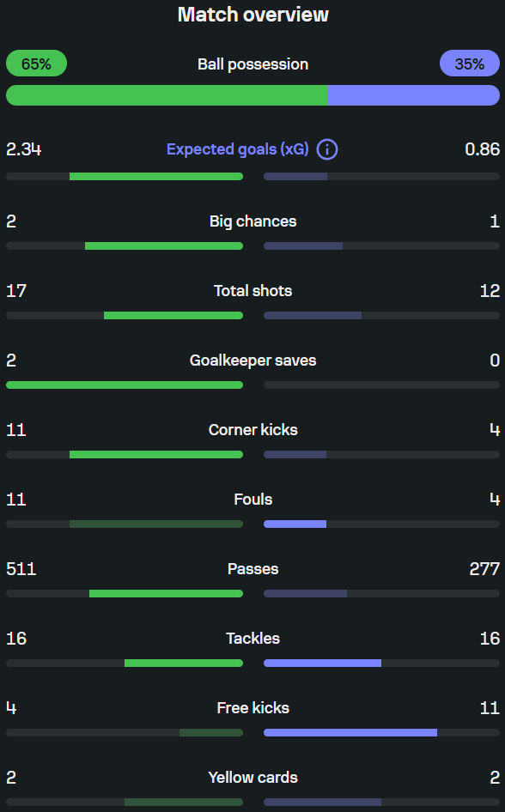This screenshot has width=505, height=812.
Task: Click the Passes stat label
Action: (252, 568)
